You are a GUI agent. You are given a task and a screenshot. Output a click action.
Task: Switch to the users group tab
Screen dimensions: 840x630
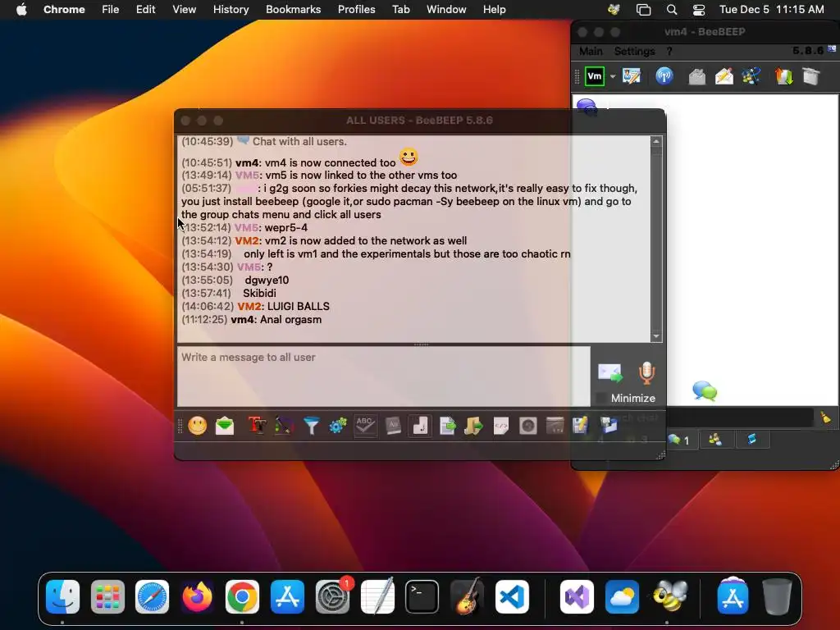pos(715,441)
